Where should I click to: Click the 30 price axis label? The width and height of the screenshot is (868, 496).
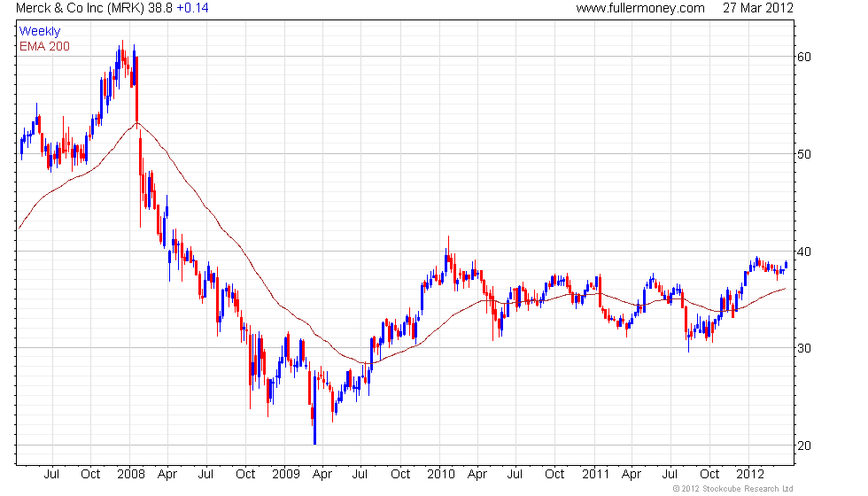point(804,348)
